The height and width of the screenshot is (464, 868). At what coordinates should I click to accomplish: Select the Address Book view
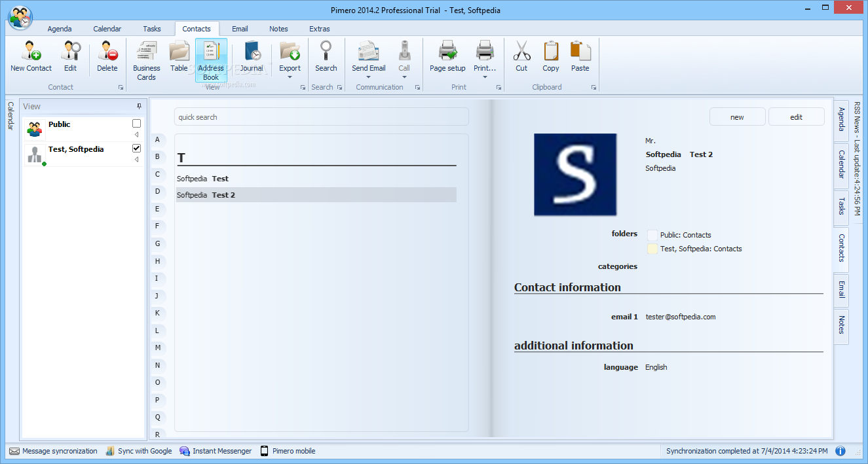click(x=211, y=60)
